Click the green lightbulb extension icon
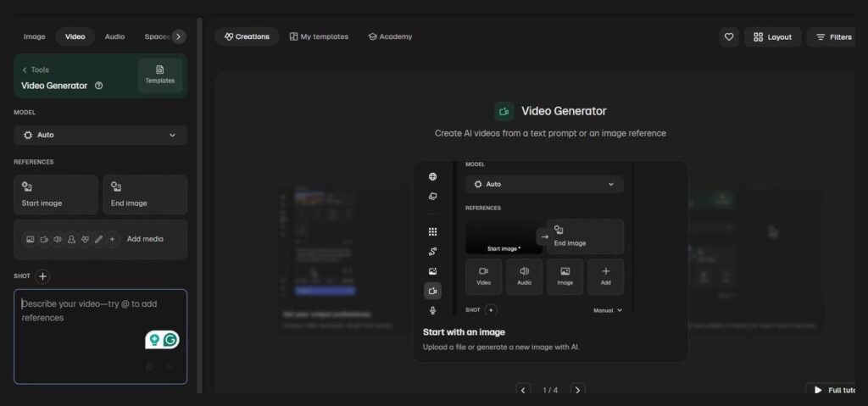This screenshot has width=868, height=406. coord(154,340)
